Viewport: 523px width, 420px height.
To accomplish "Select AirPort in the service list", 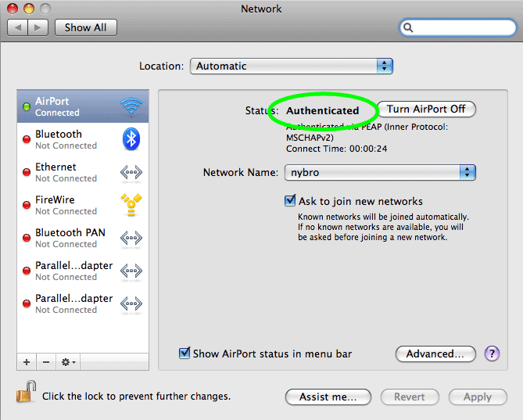I will pos(83,106).
